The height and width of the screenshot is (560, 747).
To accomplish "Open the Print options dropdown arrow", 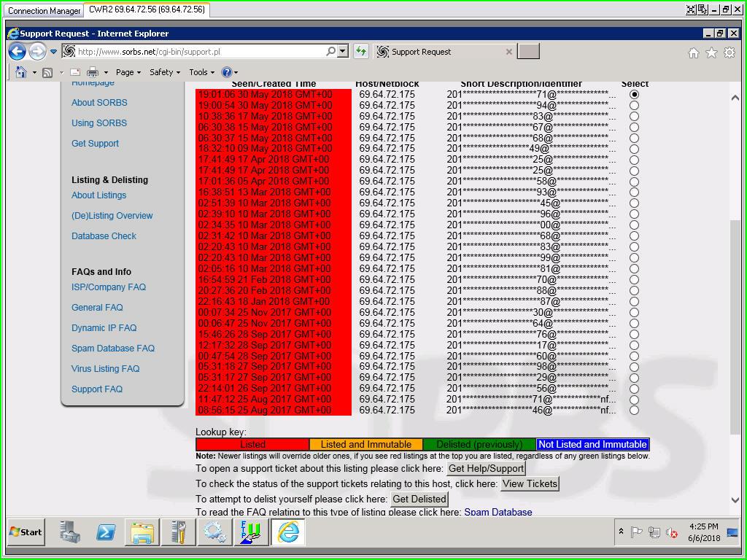I will 106,73.
